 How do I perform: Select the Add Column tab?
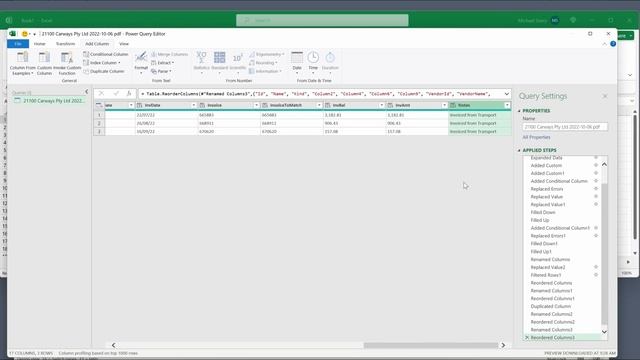pyautogui.click(x=97, y=44)
